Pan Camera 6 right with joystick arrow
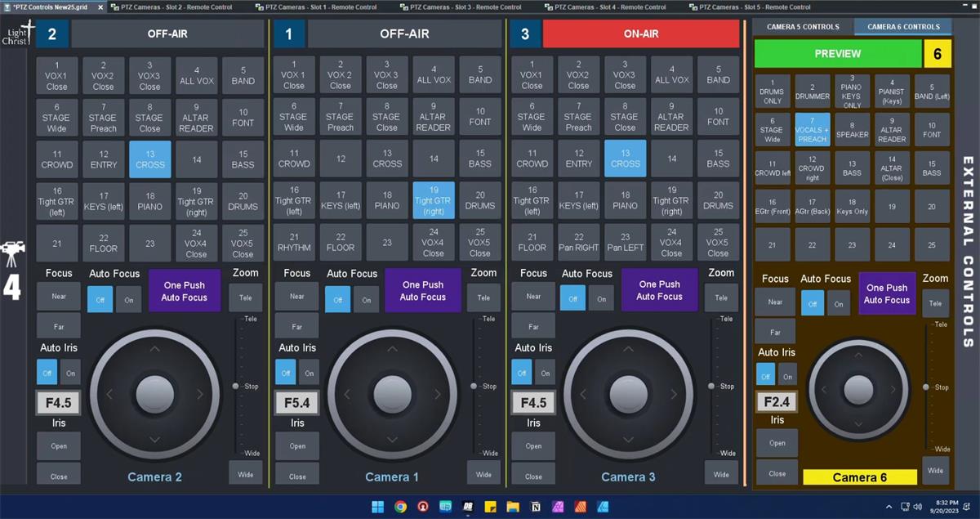Viewport: 980px width, 519px height. click(893, 390)
